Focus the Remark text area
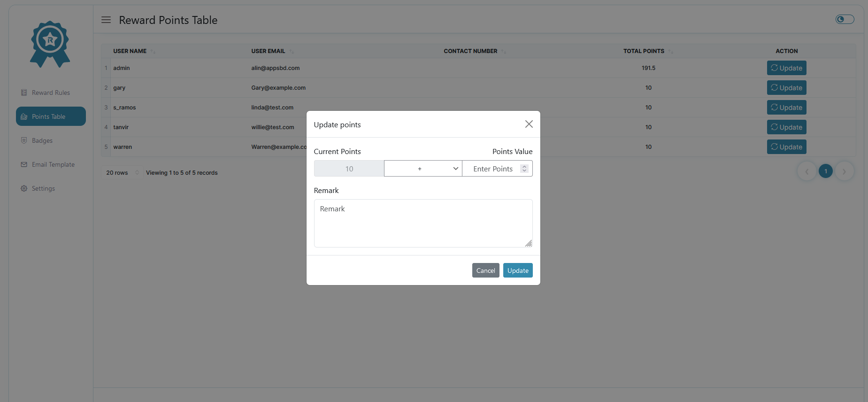Viewport: 868px width, 402px height. [423, 223]
